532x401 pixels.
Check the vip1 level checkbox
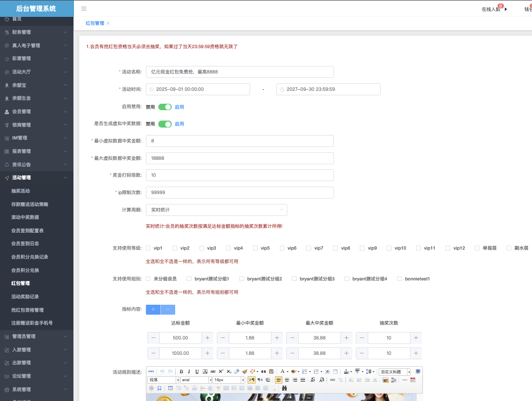(148, 248)
